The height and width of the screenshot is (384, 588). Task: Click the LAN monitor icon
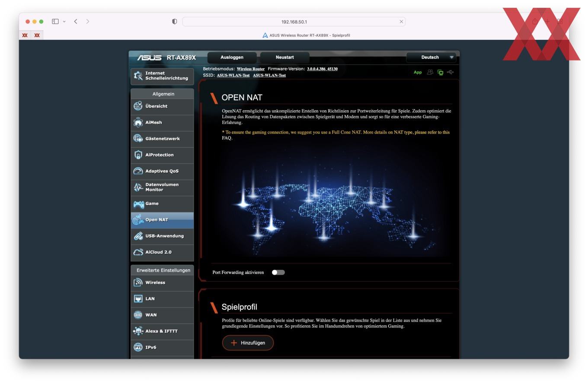click(x=138, y=298)
